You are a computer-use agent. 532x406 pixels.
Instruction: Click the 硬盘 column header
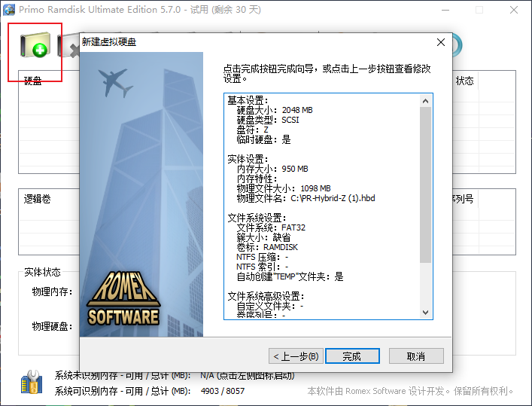tap(33, 81)
